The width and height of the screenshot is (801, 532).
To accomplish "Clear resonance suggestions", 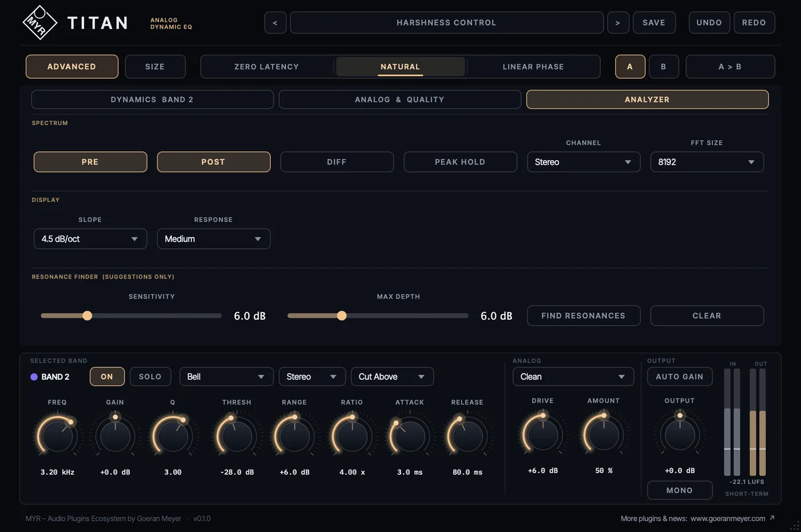I will (x=707, y=316).
